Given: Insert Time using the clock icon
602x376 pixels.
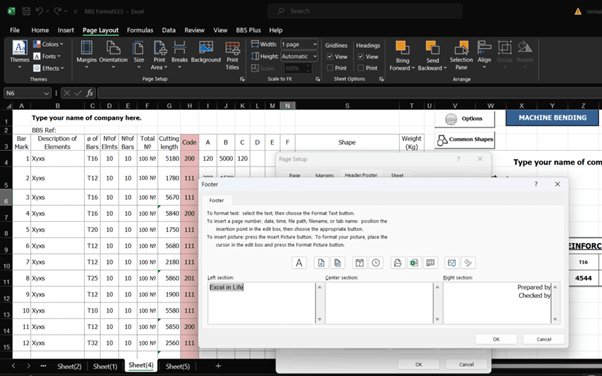Looking at the screenshot, I should click(376, 263).
